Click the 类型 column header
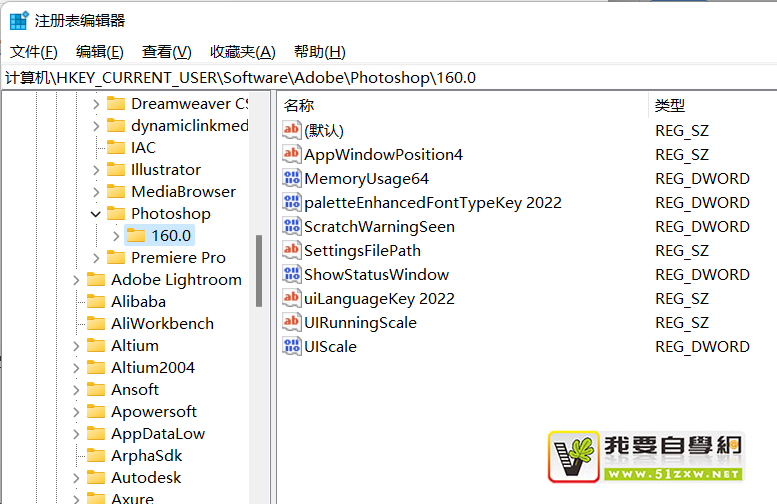This screenshot has width=777, height=504. (x=670, y=105)
